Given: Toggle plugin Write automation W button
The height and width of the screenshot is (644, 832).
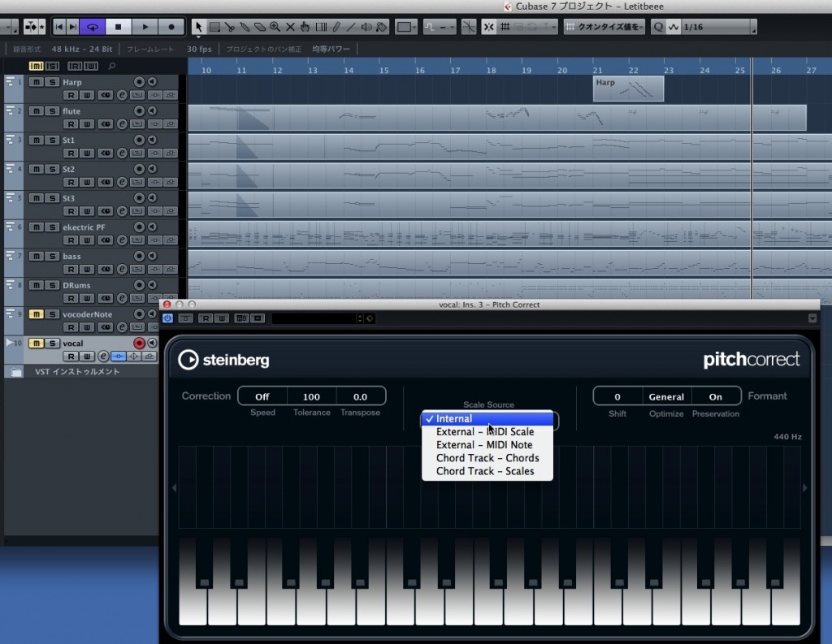Looking at the screenshot, I should pyautogui.click(x=222, y=318).
